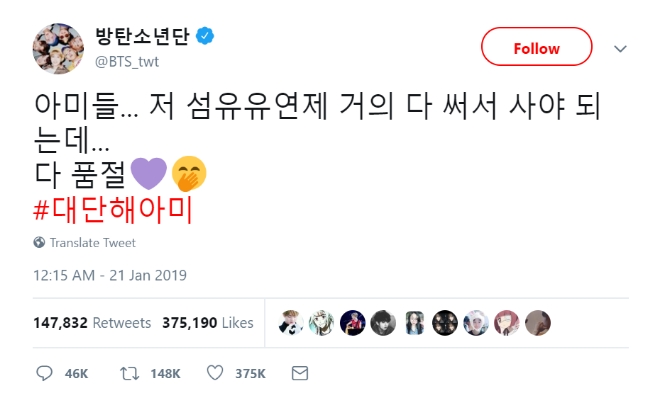Like the tweet with heart icon
The image size is (660, 410).
[214, 373]
